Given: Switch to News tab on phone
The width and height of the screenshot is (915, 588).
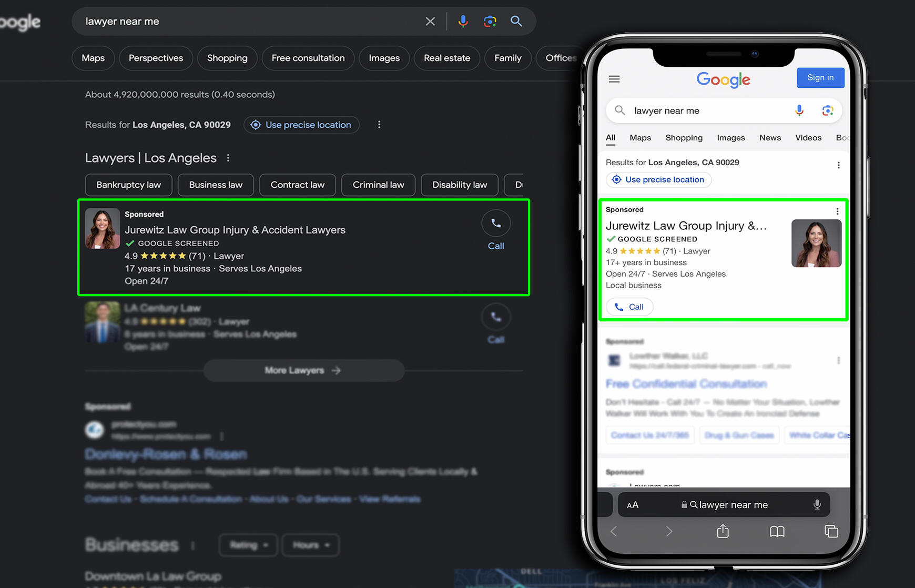Looking at the screenshot, I should (770, 138).
